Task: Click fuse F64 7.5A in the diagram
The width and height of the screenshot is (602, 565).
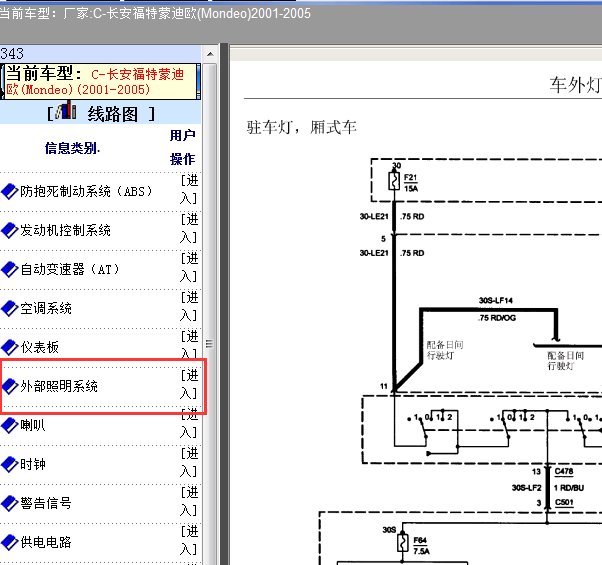Action: pyautogui.click(x=413, y=544)
